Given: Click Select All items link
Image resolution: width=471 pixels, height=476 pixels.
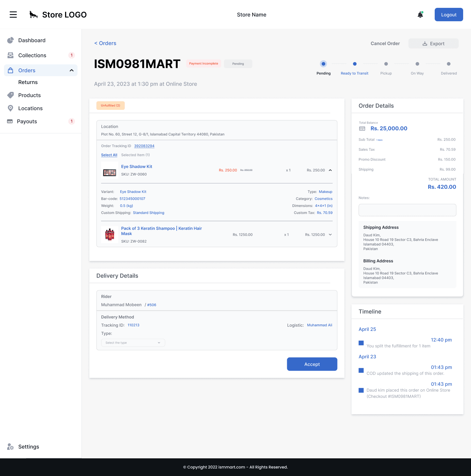Looking at the screenshot, I should pyautogui.click(x=109, y=155).
